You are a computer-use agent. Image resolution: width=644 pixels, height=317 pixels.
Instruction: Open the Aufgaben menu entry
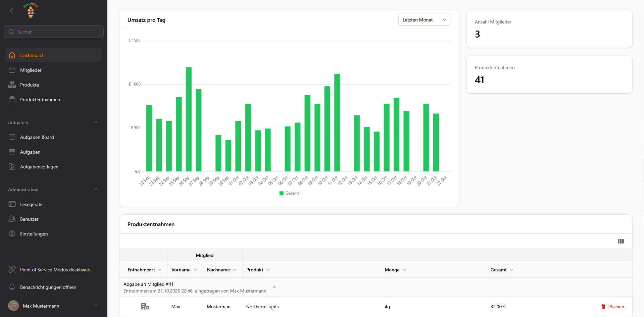tap(30, 152)
